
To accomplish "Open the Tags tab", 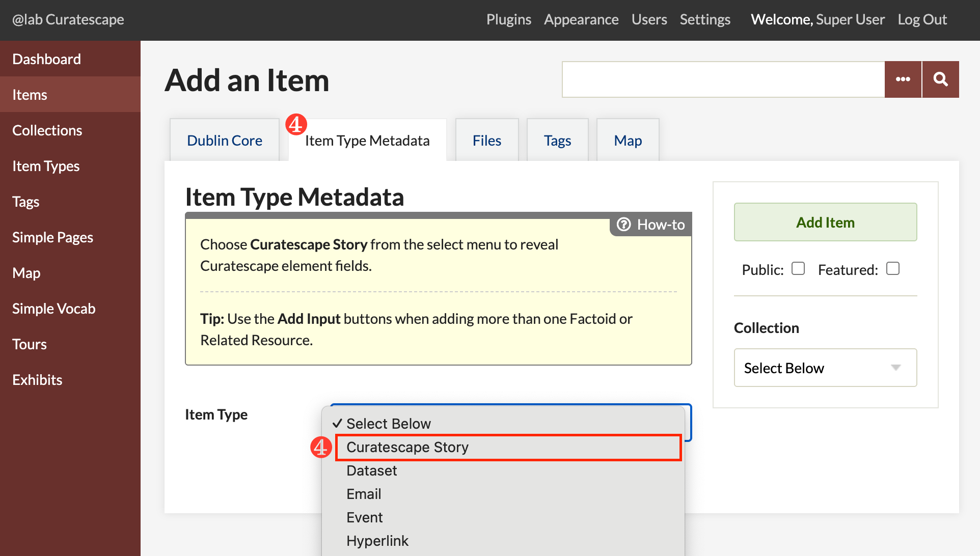I will pos(557,141).
